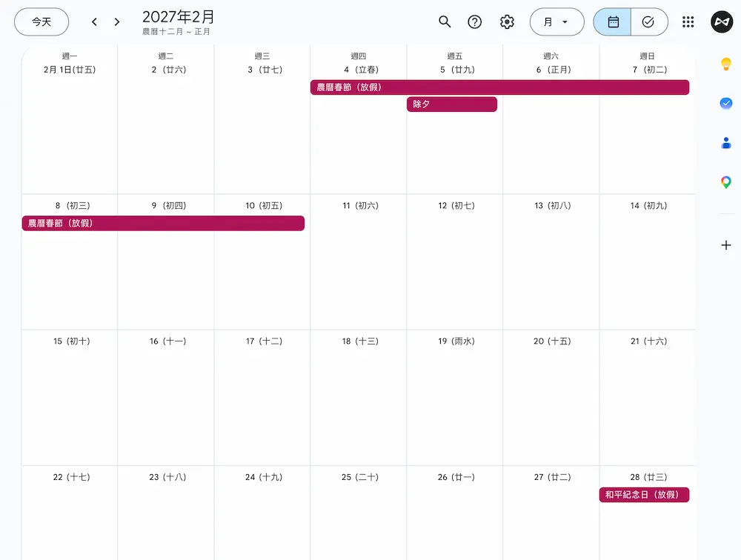Select the 2月 1日(廿五) date
The width and height of the screenshot is (741, 560).
(x=70, y=70)
